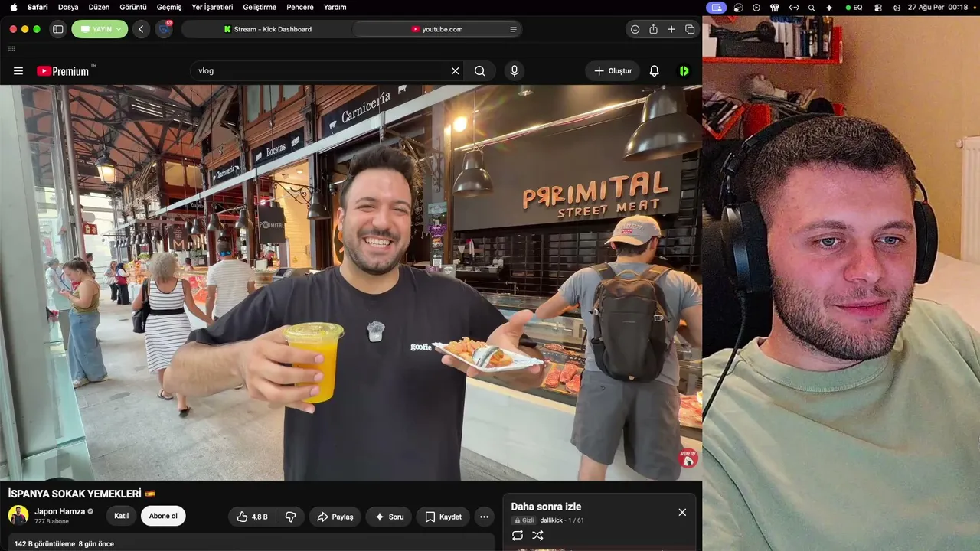Share the video with Paylaş
Viewport: 980px width, 551px height.
[335, 517]
